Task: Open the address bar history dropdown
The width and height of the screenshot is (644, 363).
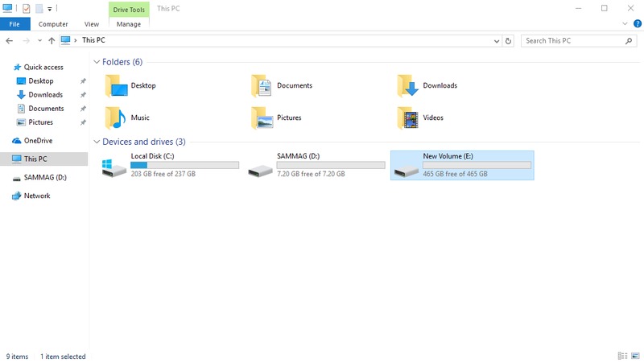Action: pyautogui.click(x=496, y=40)
